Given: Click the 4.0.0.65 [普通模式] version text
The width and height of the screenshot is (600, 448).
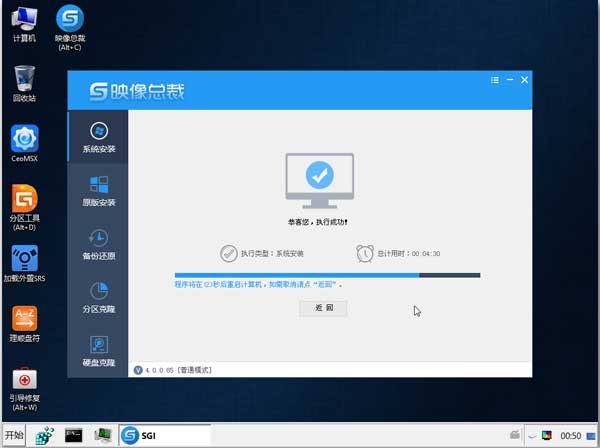Looking at the screenshot, I should coord(178,370).
